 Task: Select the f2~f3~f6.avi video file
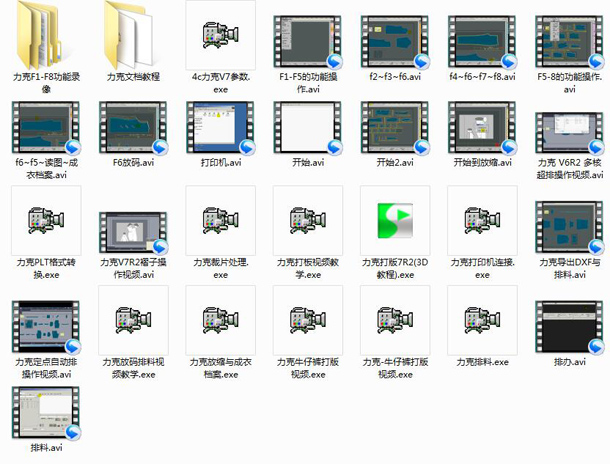click(394, 42)
